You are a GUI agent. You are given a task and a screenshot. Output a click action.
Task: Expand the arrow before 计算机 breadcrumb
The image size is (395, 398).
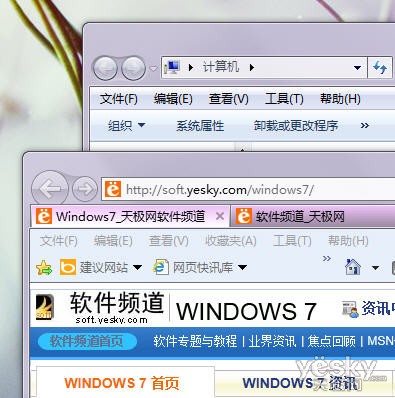point(191,68)
